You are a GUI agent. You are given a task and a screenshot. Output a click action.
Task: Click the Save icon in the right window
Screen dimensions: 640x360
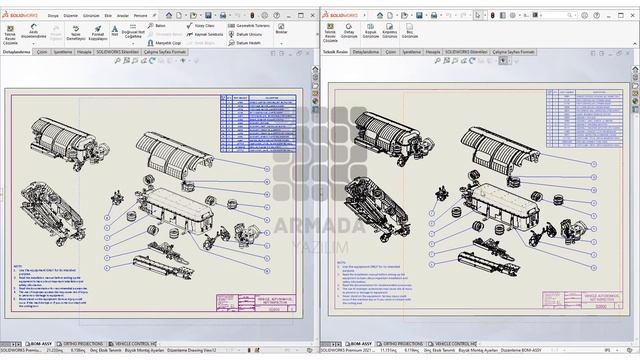pyautogui.click(x=419, y=16)
